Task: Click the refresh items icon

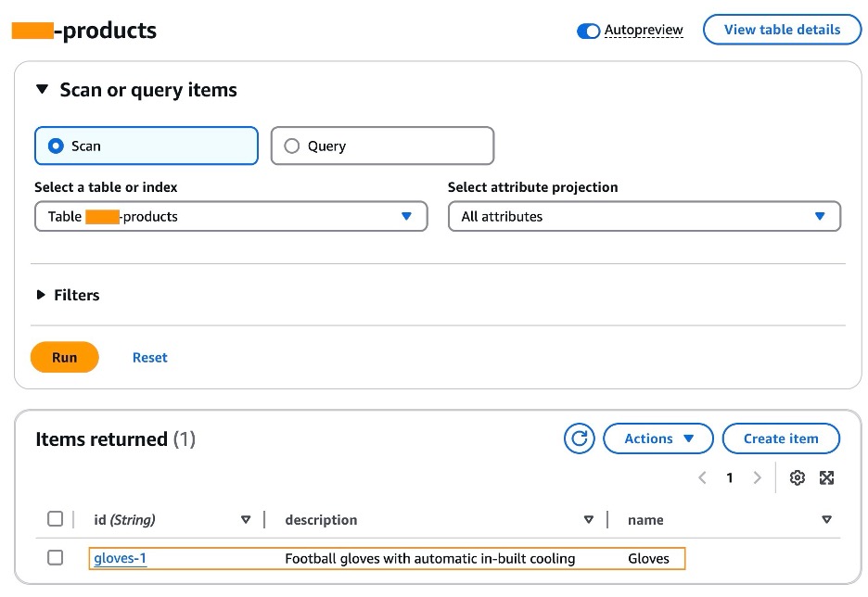Action: pos(580,438)
